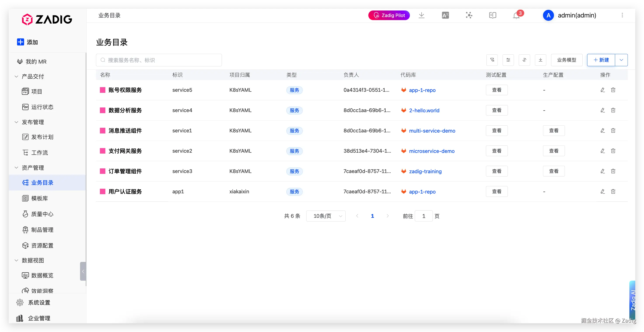
Task: Click the download icon in top header
Action: [x=421, y=16]
